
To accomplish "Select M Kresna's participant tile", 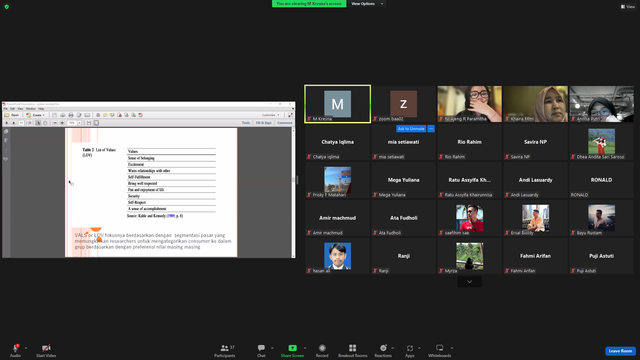I will [338, 104].
